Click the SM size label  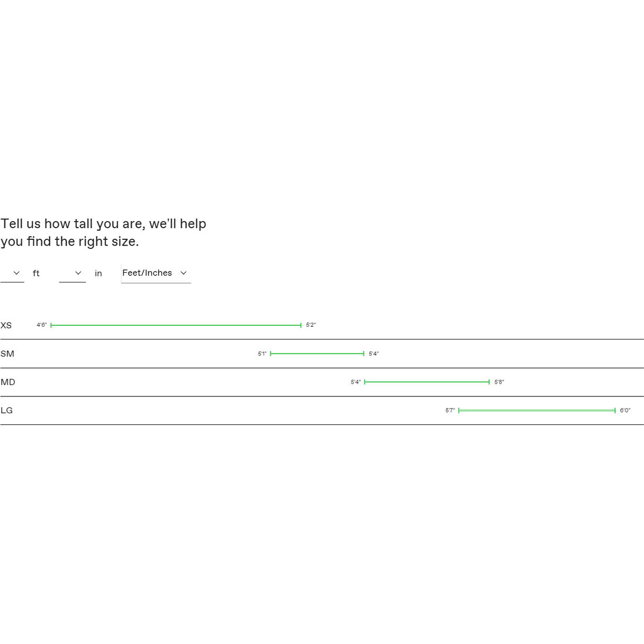point(7,354)
